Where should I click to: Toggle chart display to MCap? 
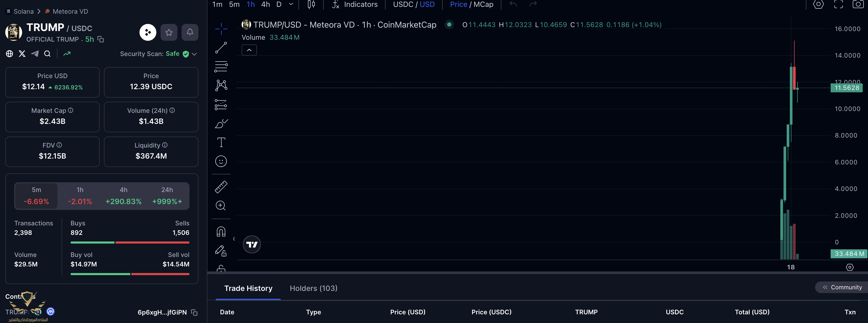coord(483,4)
